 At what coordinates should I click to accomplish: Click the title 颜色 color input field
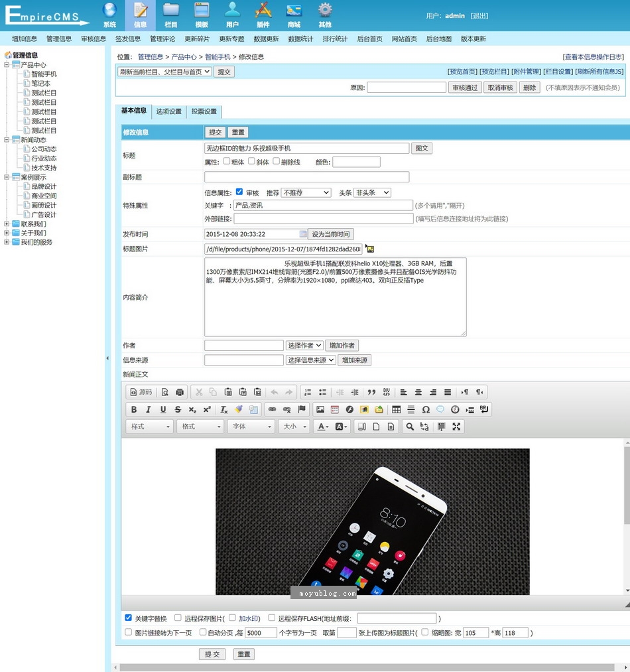[x=357, y=162]
